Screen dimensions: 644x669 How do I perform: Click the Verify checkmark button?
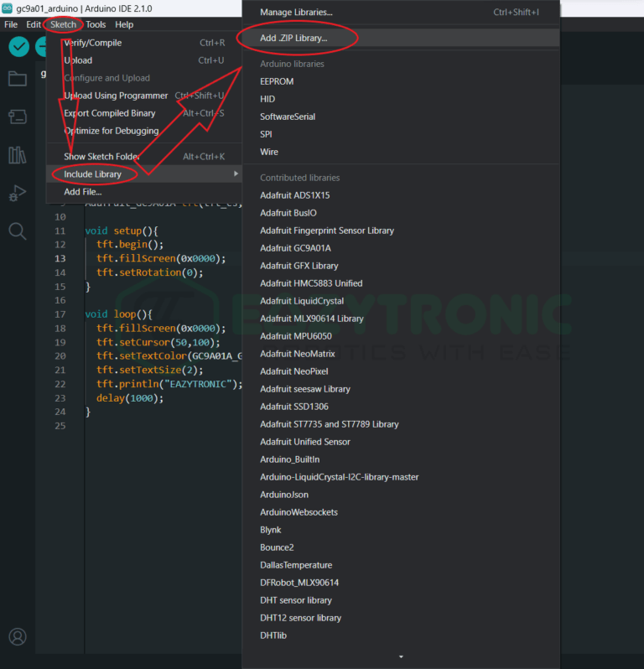[x=18, y=47]
